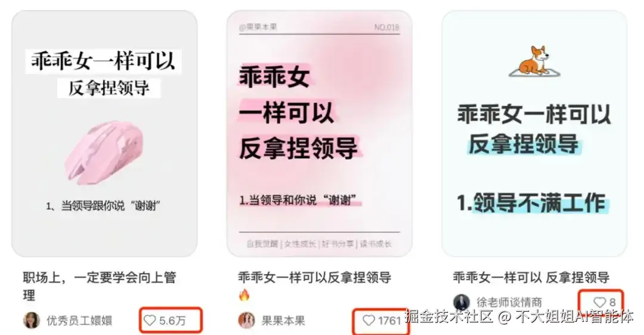Screen dimensions: 644x335
Task: Click the corgi dog illustration
Action: click(x=534, y=61)
